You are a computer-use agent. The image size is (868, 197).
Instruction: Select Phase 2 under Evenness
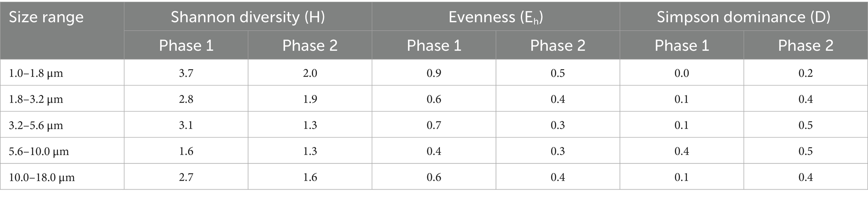[x=558, y=45]
